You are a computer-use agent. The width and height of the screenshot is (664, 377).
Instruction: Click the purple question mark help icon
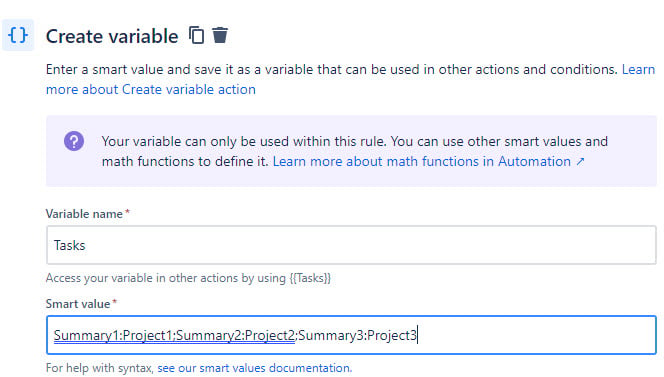pyautogui.click(x=74, y=141)
